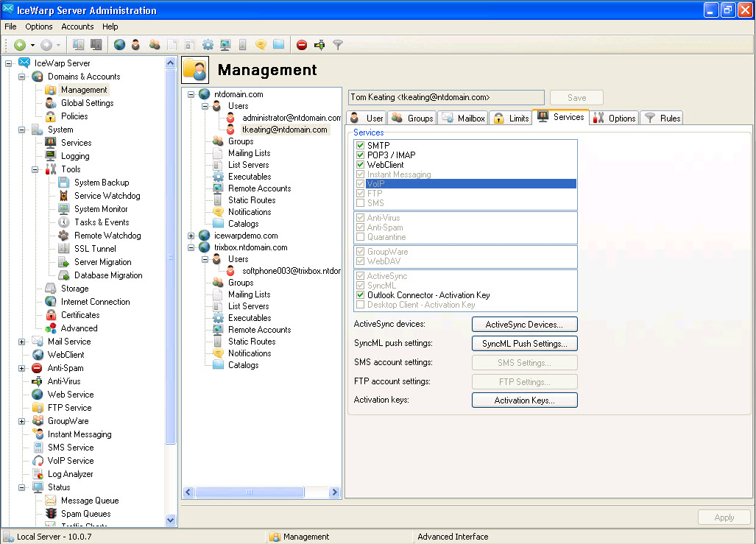
Task: Select Service Watchdog in the sidebar
Action: pyautogui.click(x=107, y=196)
